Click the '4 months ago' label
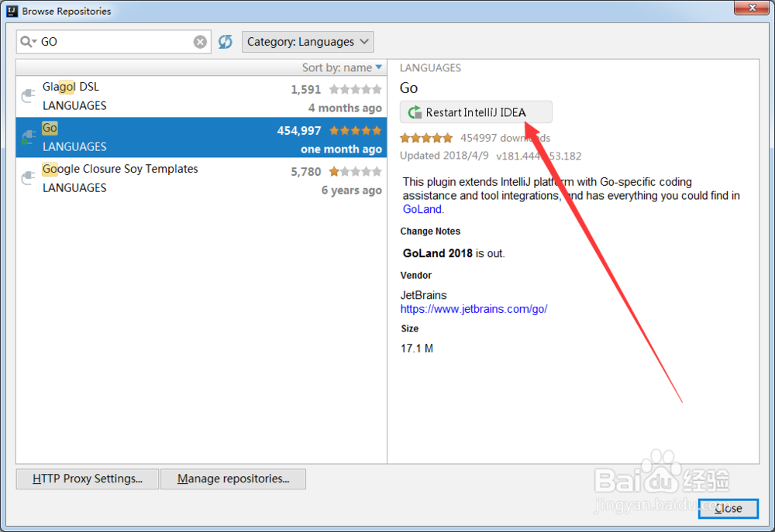 click(x=345, y=108)
